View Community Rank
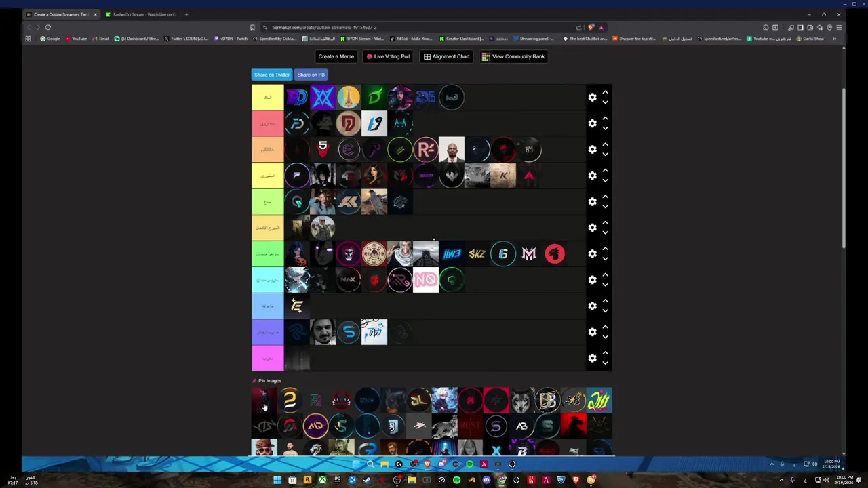The image size is (868, 488). click(x=513, y=56)
